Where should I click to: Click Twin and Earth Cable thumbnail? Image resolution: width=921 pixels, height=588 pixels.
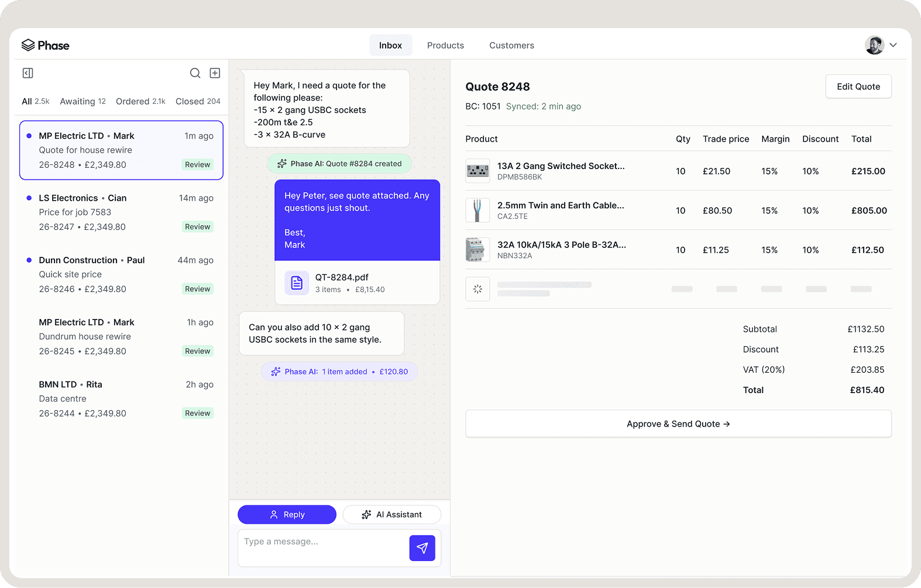coord(477,210)
